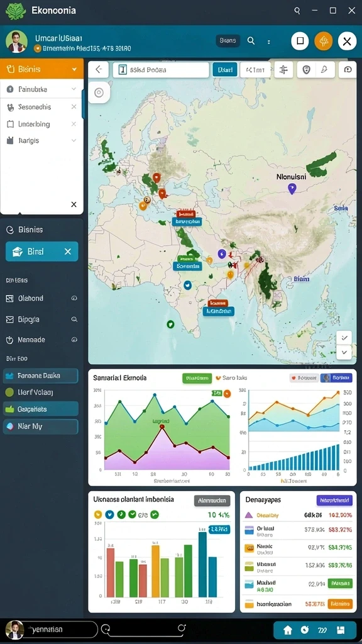Select the Gaparlets sidebar item

coord(41,409)
